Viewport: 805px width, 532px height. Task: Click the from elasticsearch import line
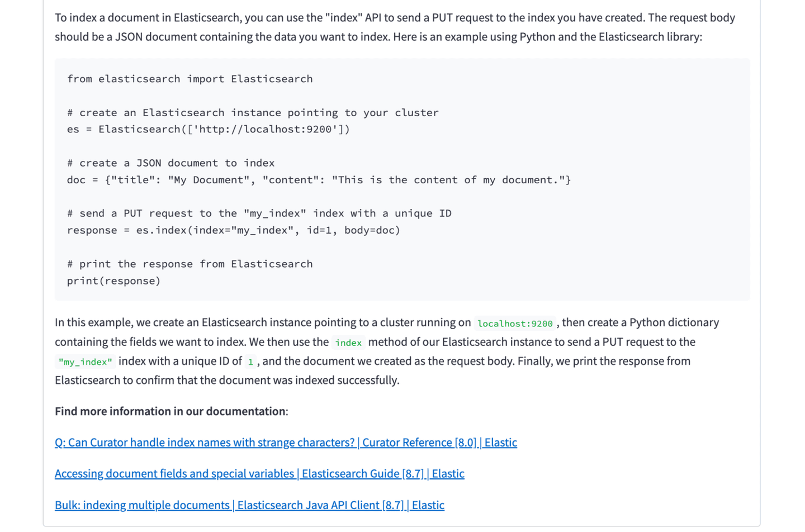190,79
